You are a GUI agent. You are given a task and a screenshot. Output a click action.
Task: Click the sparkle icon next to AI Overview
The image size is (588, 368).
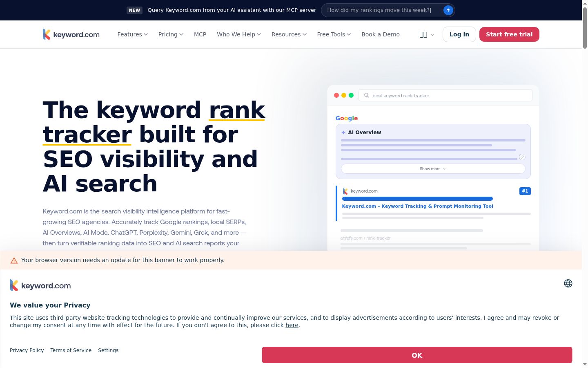coord(343,132)
